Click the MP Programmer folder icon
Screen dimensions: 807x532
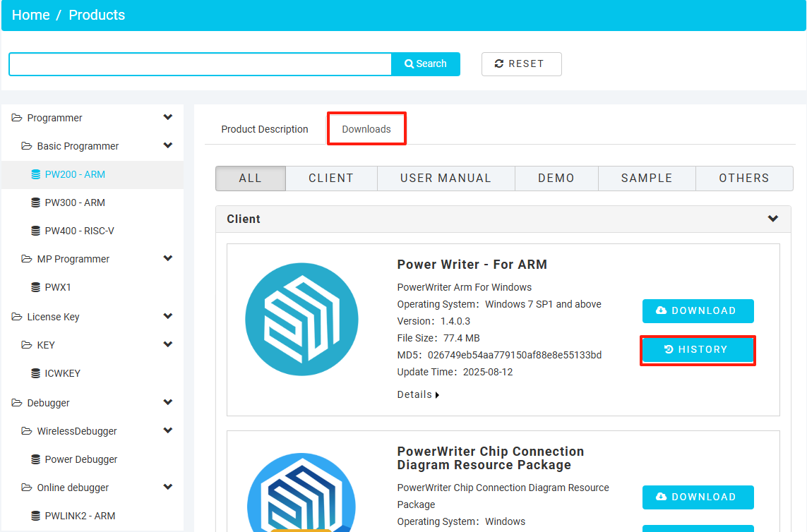pyautogui.click(x=26, y=259)
